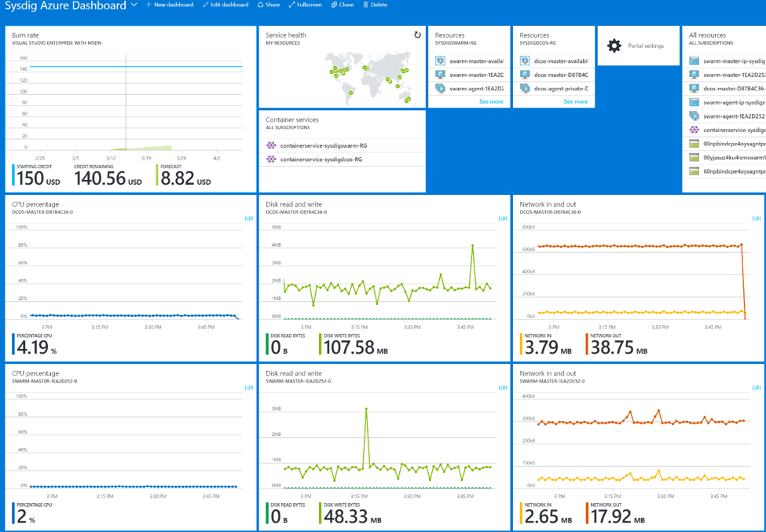Click Edit dashboard in the toolbar
The height and width of the screenshot is (532, 766).
point(225,5)
